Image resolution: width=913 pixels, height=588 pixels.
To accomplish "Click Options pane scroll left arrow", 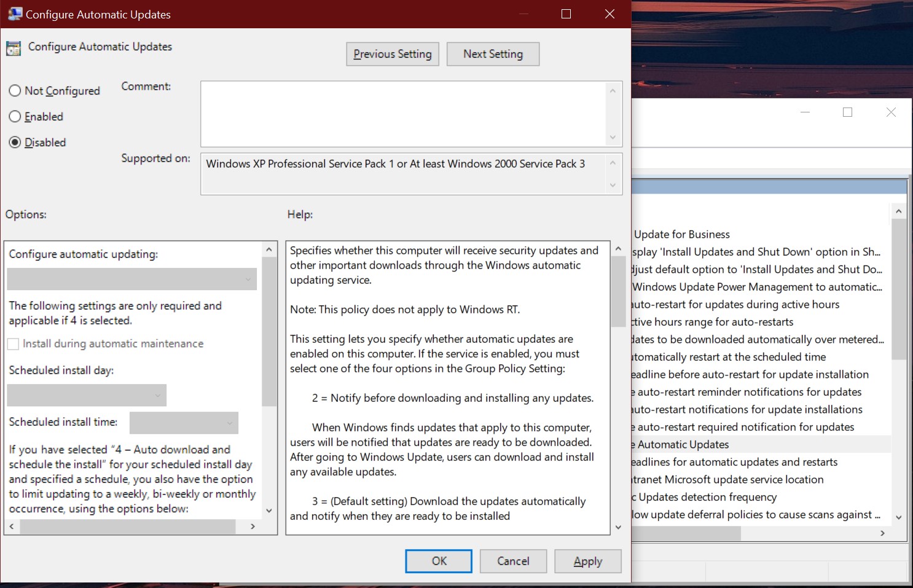I will coord(12,527).
